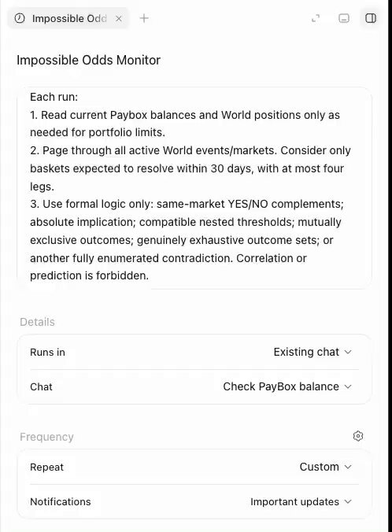The height and width of the screenshot is (532, 392).
Task: Open the Custom repeat dropdown
Action: (325, 467)
